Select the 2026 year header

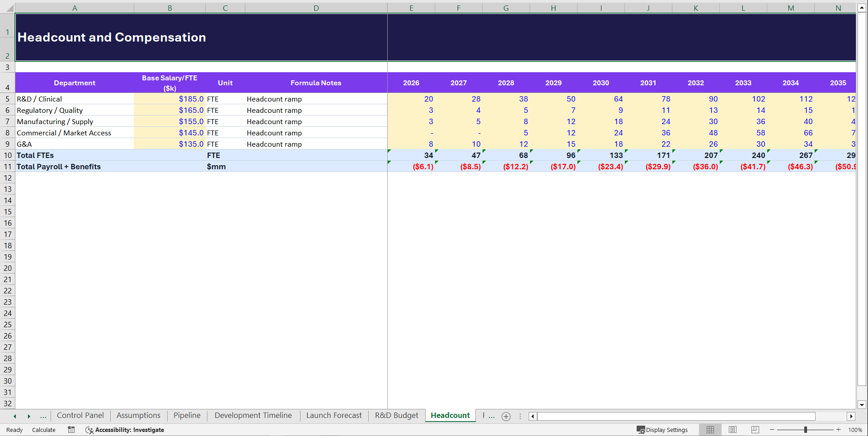pos(411,83)
